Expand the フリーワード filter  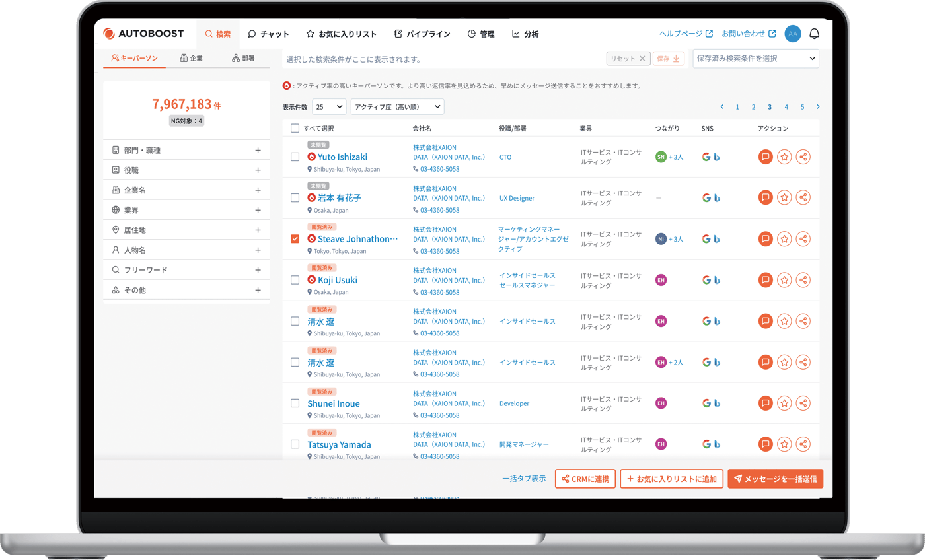(x=186, y=270)
